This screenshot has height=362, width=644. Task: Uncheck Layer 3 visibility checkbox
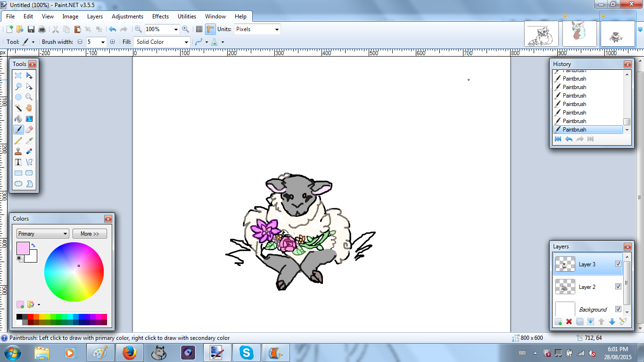tap(618, 264)
